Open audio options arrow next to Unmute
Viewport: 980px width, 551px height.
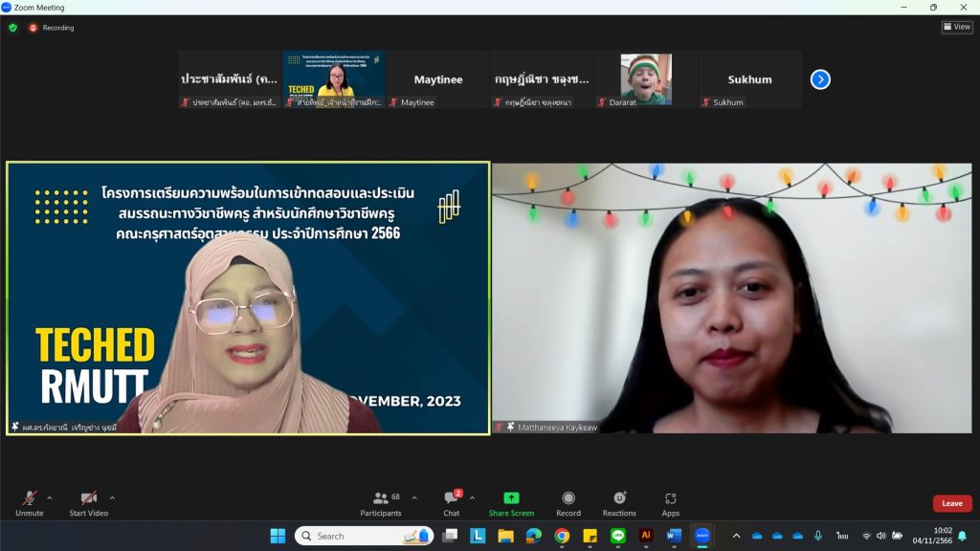coord(50,497)
